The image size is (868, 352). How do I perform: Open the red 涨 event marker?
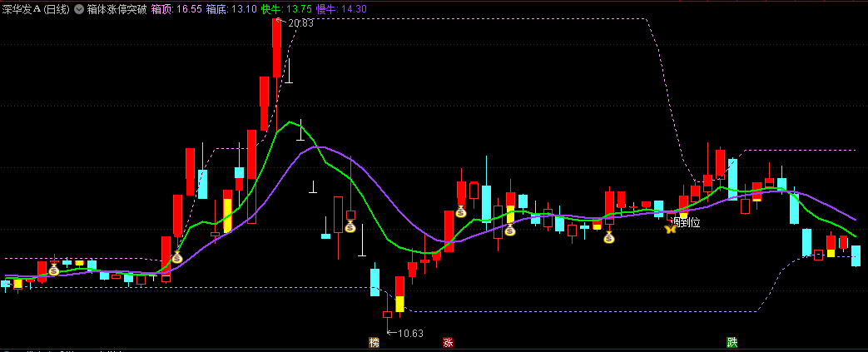448,343
